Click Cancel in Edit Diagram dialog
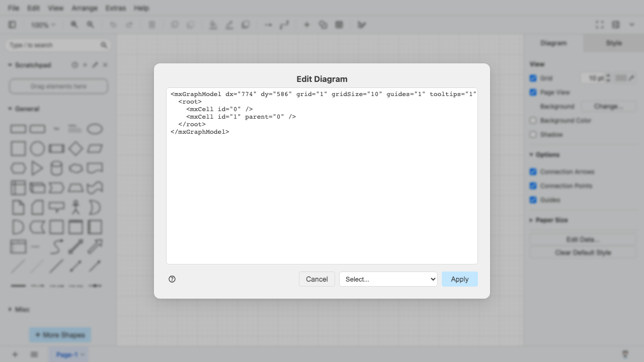 (x=317, y=279)
